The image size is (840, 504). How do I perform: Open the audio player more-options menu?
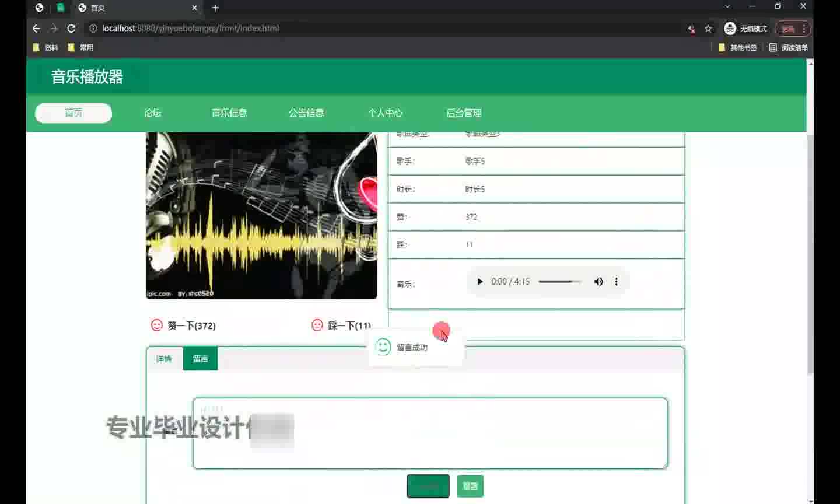click(616, 282)
